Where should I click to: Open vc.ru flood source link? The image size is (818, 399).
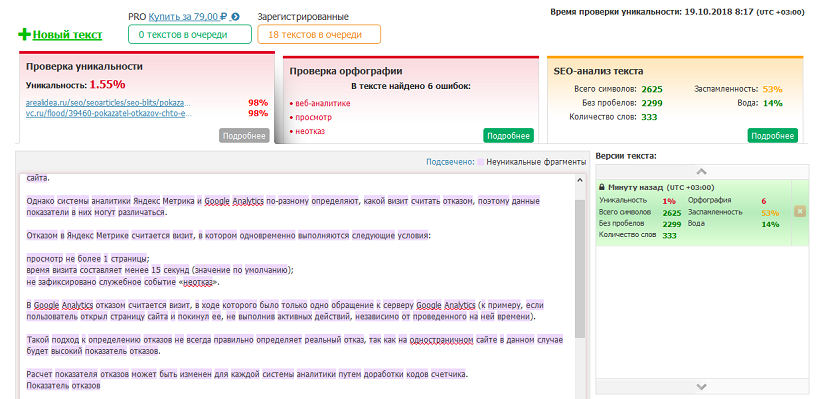click(109, 113)
